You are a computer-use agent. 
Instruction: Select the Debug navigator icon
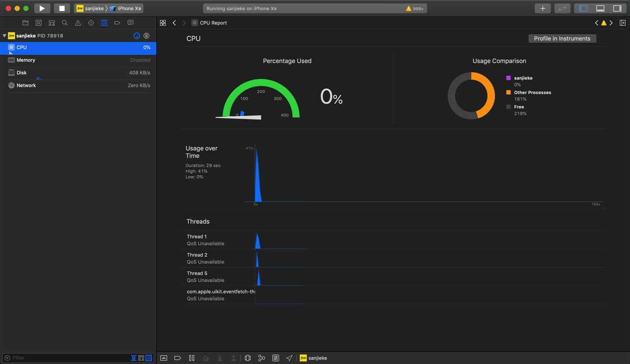(x=104, y=23)
